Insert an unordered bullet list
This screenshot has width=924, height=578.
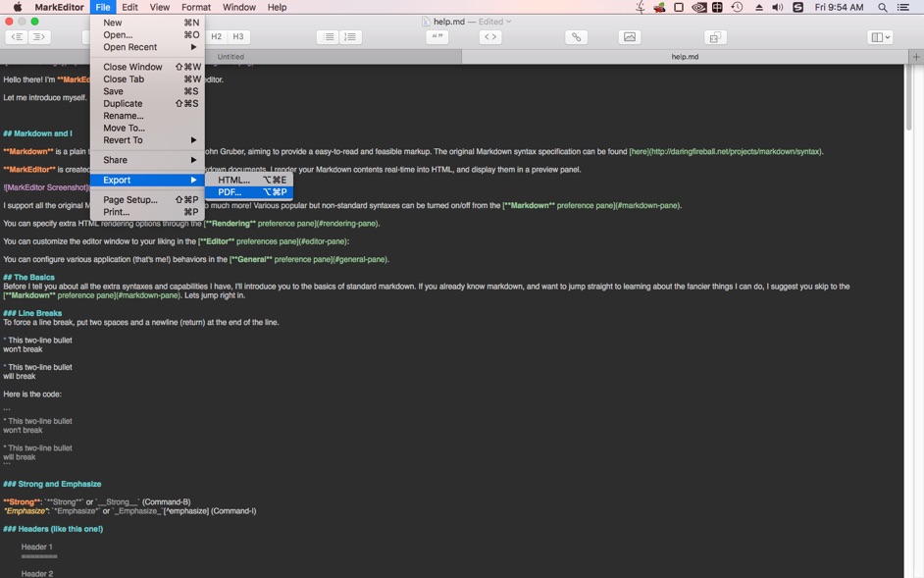[329, 37]
